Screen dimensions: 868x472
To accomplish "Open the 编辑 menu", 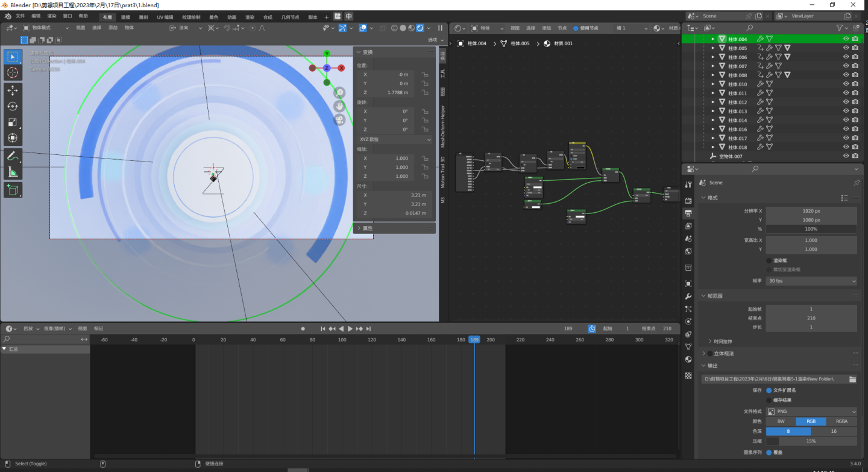I will tap(36, 16).
